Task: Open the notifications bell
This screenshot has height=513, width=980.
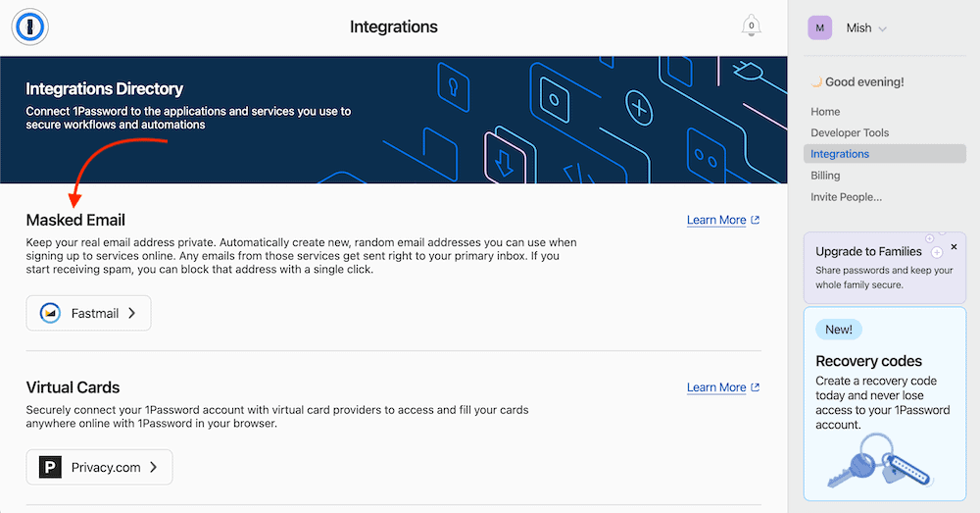Action: [x=751, y=26]
